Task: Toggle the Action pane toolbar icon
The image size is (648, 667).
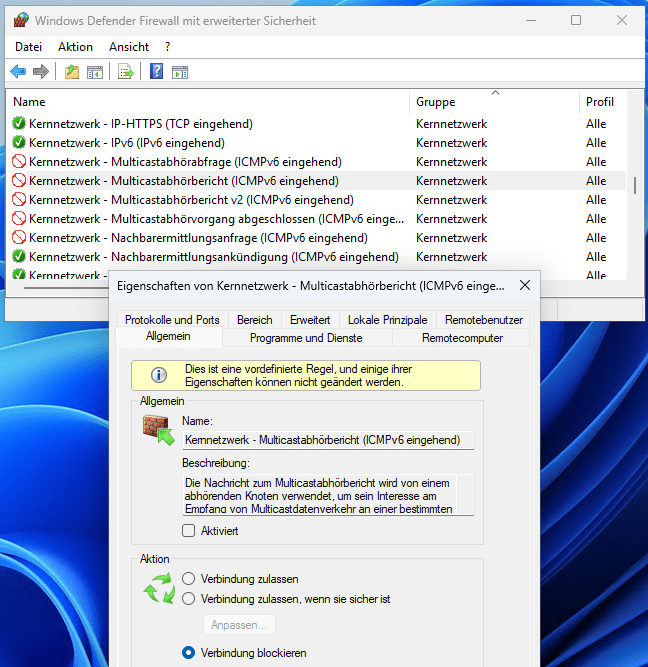Action: pos(180,72)
